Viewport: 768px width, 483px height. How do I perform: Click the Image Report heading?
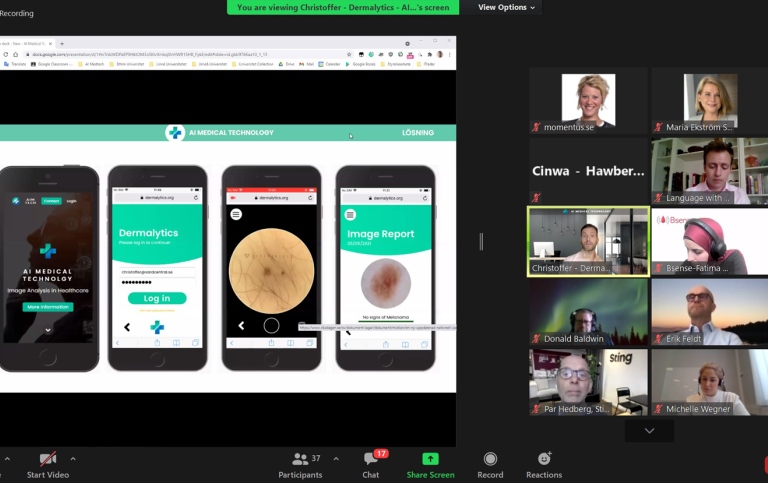pos(381,234)
